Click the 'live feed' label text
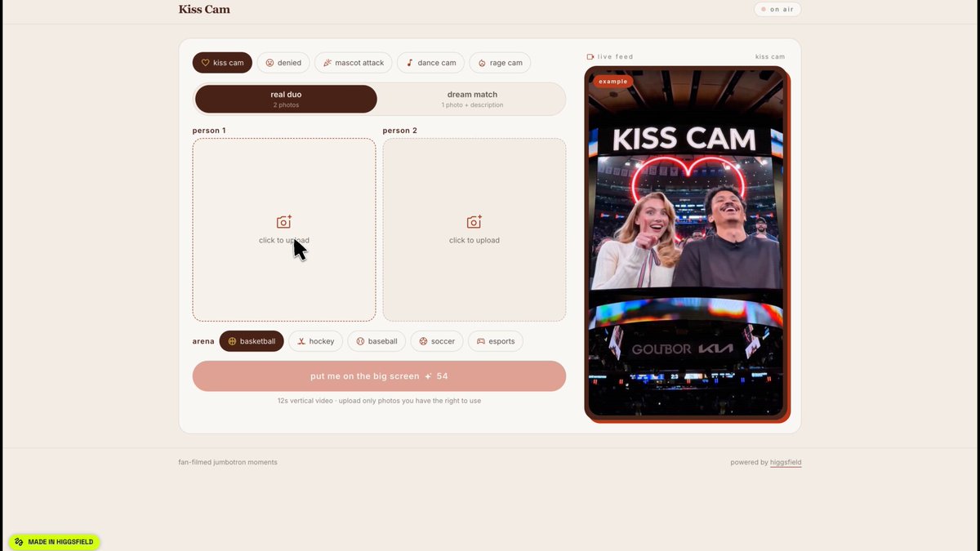The image size is (980, 551). click(x=616, y=57)
